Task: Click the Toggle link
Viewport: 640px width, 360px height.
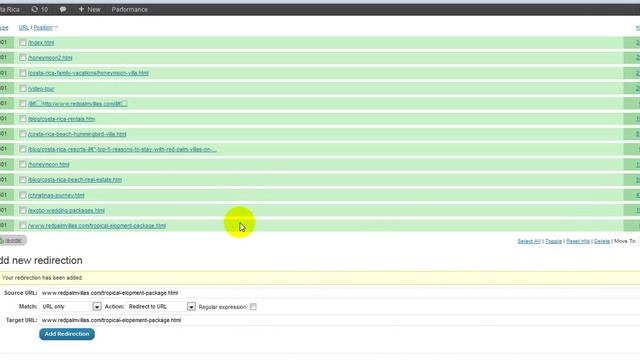Action: 553,241
